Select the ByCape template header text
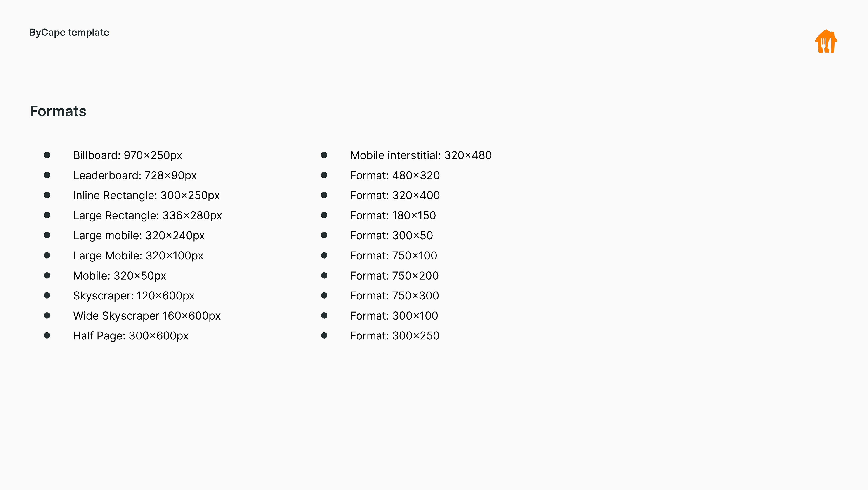Viewport: 868px width, 490px height. tap(69, 32)
